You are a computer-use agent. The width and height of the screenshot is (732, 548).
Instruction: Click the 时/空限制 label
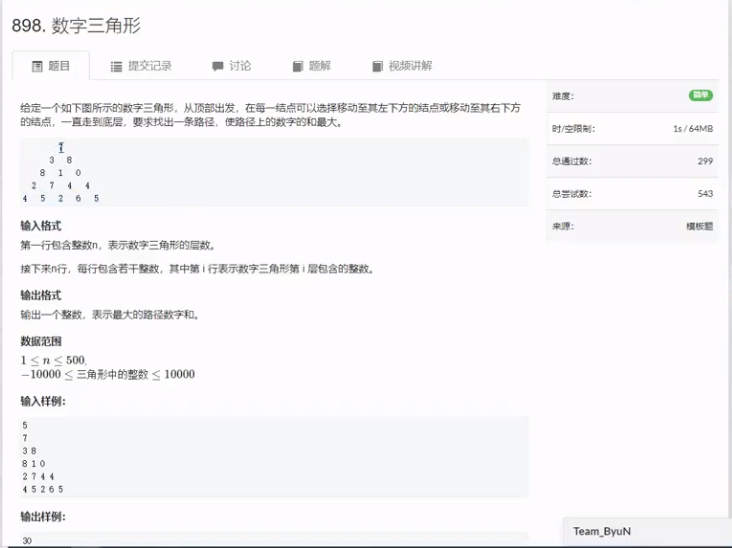(x=573, y=129)
